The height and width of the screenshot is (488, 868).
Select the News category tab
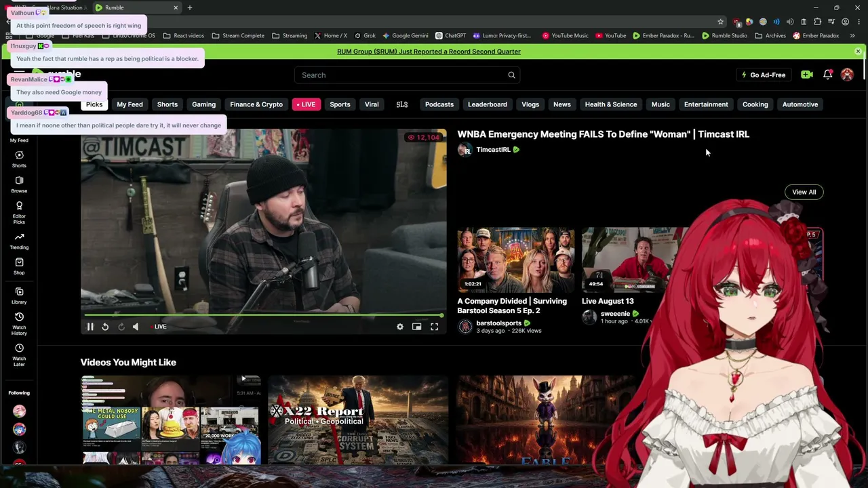pos(562,104)
